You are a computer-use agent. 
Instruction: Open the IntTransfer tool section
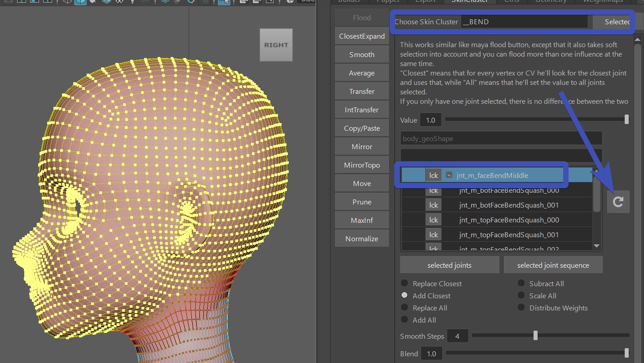coord(362,110)
